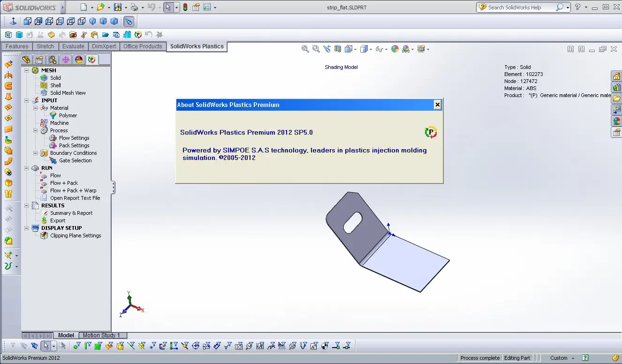Open the PropertyManager panel tab

click(x=39, y=60)
